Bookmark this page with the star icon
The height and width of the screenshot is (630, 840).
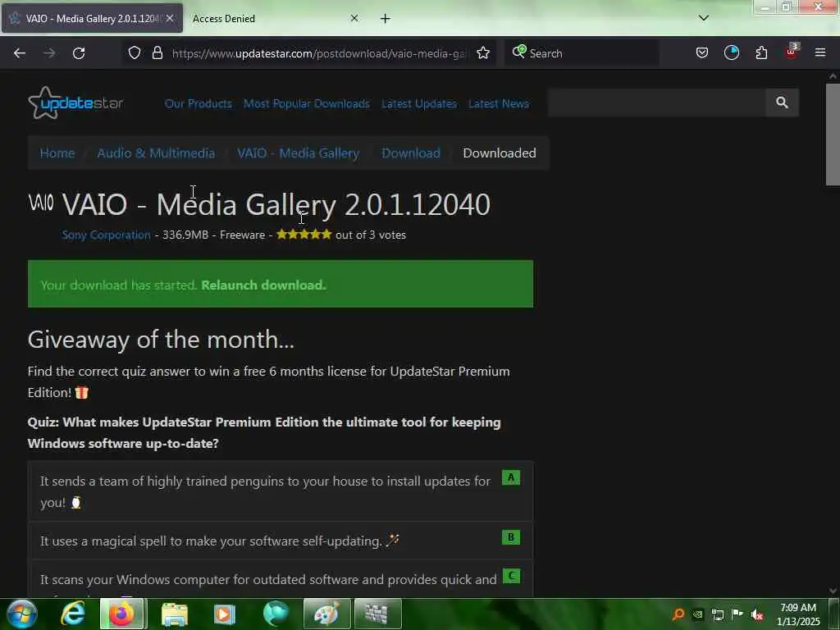(x=483, y=53)
